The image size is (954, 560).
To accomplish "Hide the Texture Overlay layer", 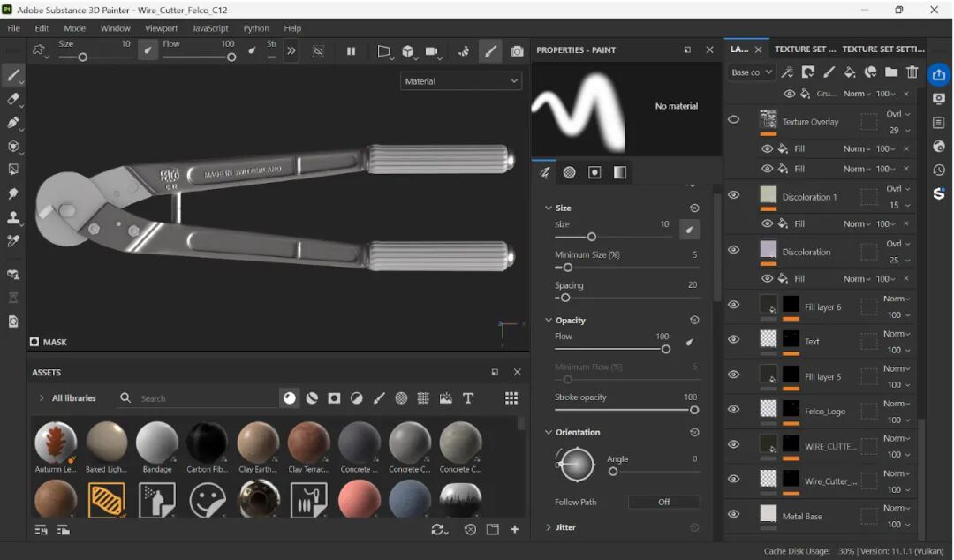I will tap(734, 119).
